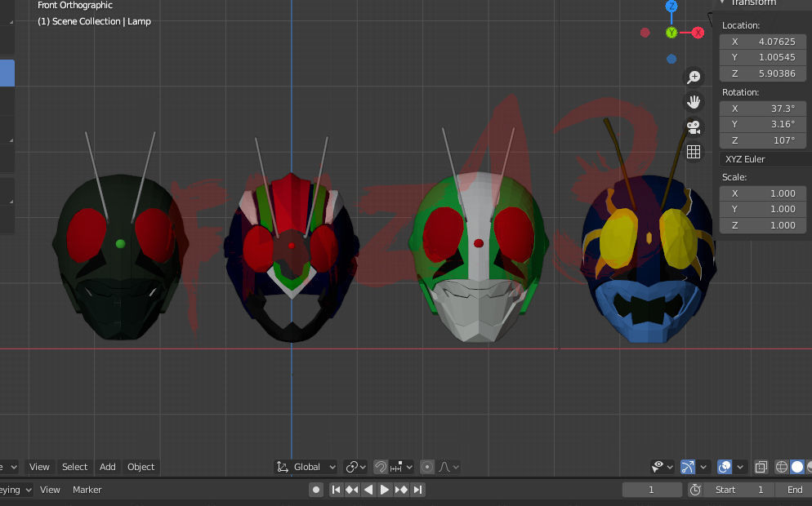Open the Global transform orientation dropdown

306,467
